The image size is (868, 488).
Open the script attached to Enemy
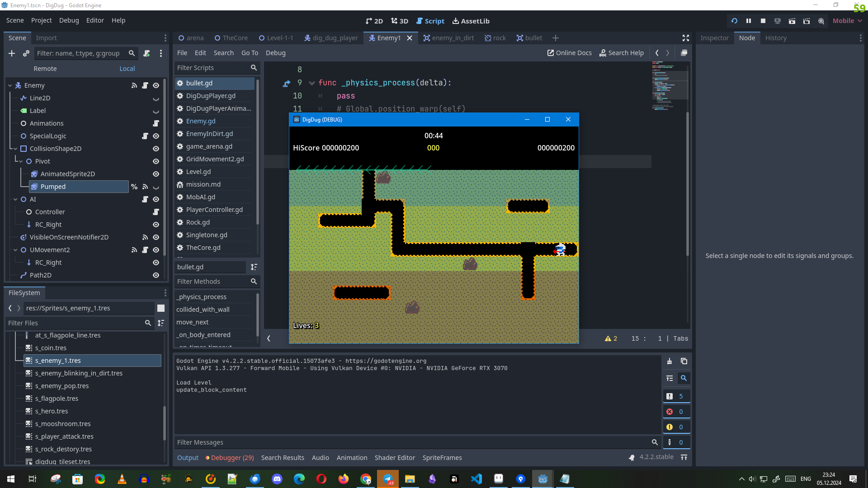click(145, 85)
